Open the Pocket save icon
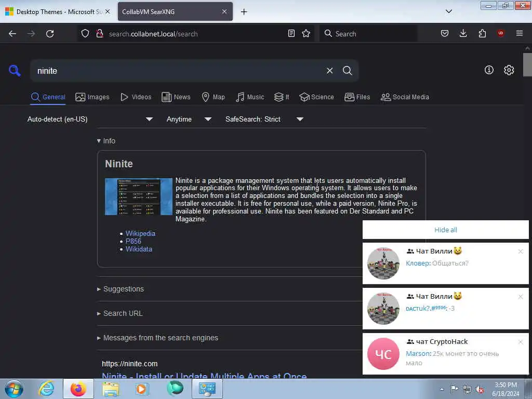 445,34
